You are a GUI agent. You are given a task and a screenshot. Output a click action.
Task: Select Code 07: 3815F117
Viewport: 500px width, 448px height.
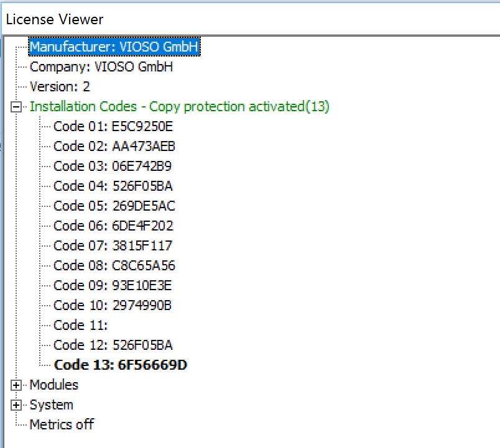113,245
